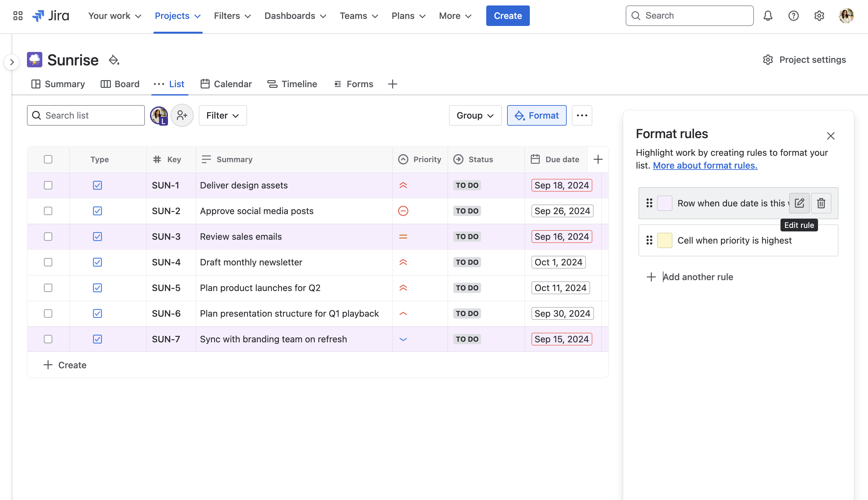Image resolution: width=868 pixels, height=500 pixels.
Task: Toggle the checkbox for SUN-1 row
Action: click(48, 185)
